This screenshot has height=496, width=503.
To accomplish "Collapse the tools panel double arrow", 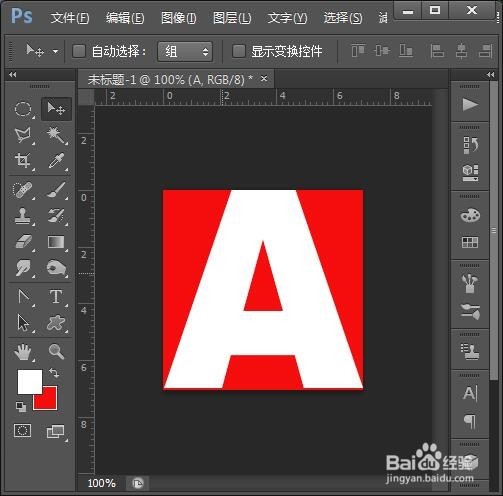I will point(13,75).
